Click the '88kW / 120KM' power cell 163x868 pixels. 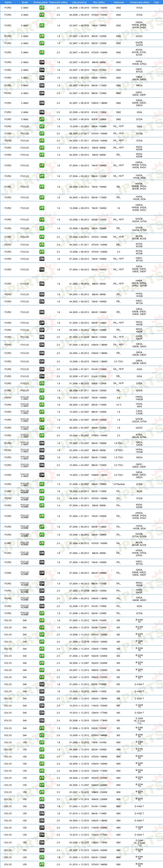click(x=99, y=412)
